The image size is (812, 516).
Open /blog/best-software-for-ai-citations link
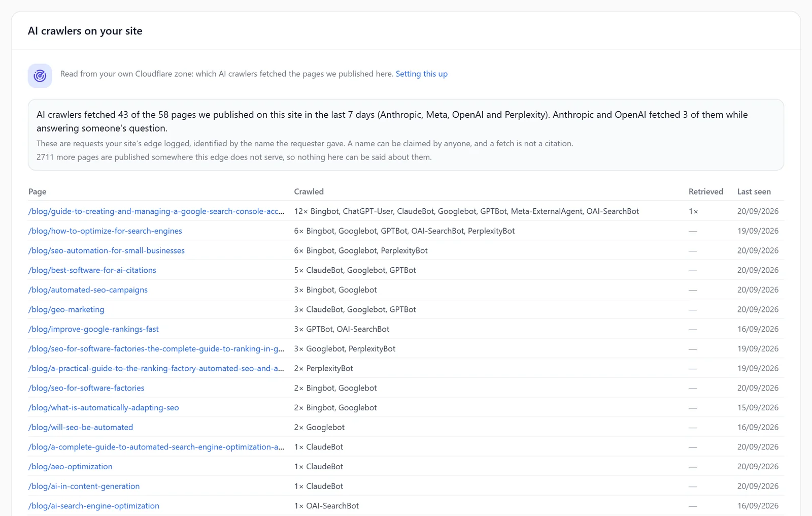point(92,270)
